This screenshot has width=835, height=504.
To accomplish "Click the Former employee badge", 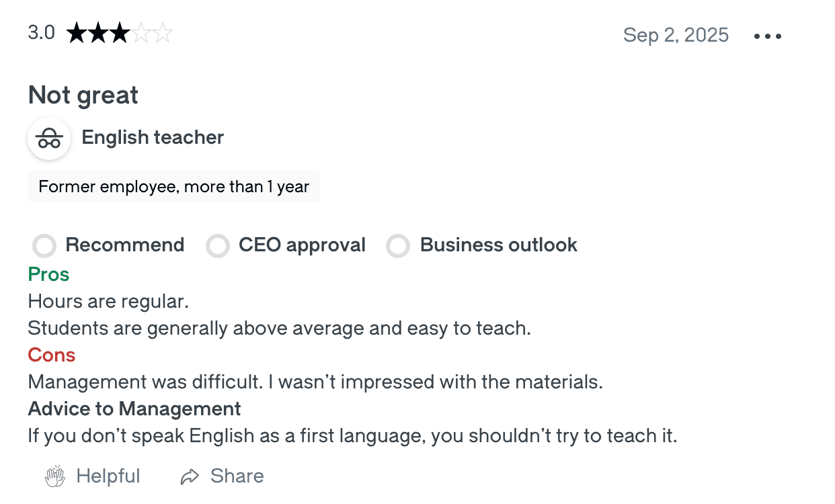I will [x=173, y=186].
